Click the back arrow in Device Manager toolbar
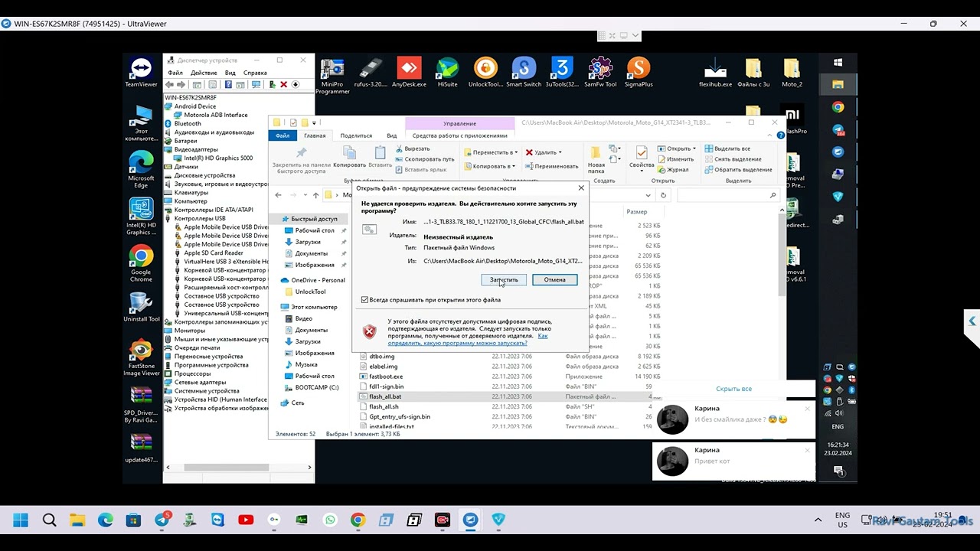The width and height of the screenshot is (980, 551). [x=170, y=84]
